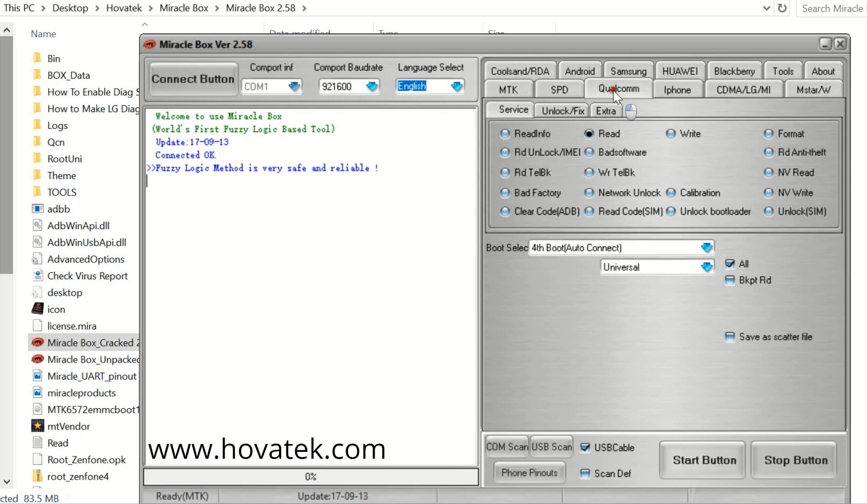867x504 pixels.
Task: Click the Explorer scrollbar down arrow
Action: 6,482
